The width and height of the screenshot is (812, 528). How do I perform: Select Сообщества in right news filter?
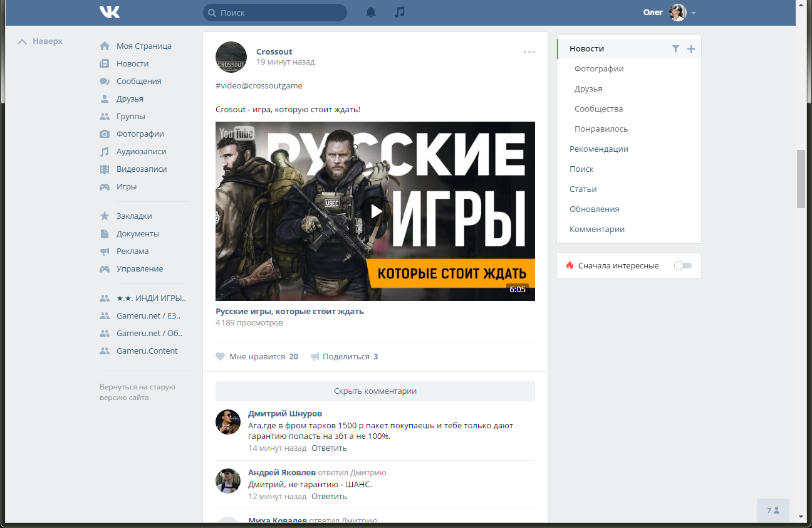pos(598,108)
